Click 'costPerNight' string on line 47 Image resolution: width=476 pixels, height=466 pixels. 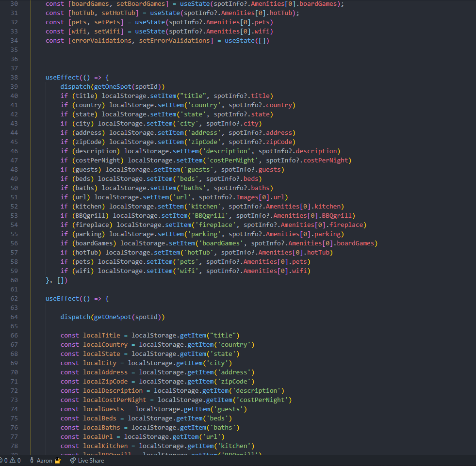(232, 160)
